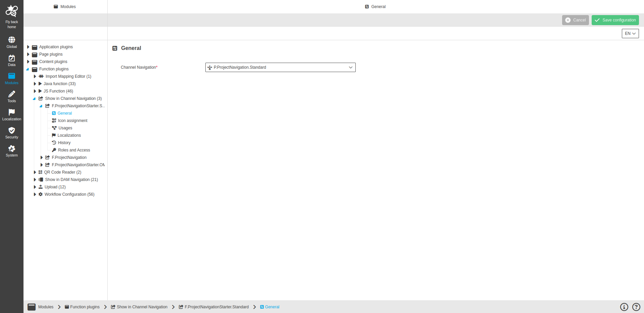The width and height of the screenshot is (644, 313).
Task: Select Icon assignment in the tree
Action: pos(72,120)
